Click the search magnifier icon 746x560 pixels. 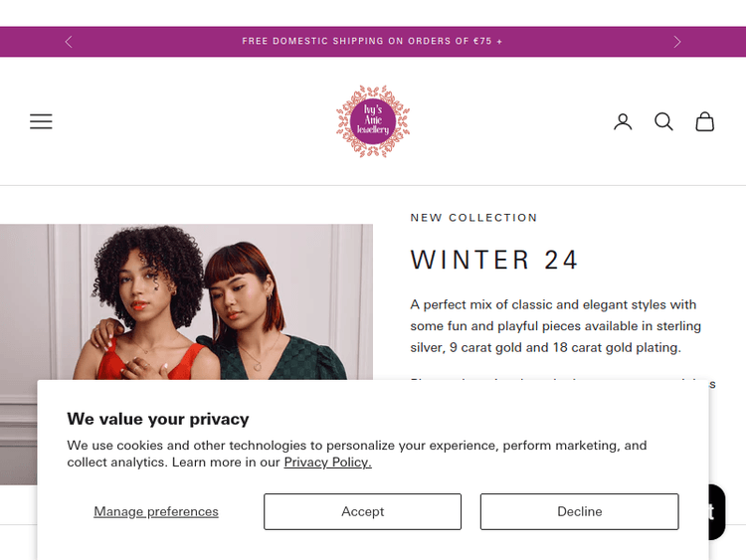(x=663, y=121)
